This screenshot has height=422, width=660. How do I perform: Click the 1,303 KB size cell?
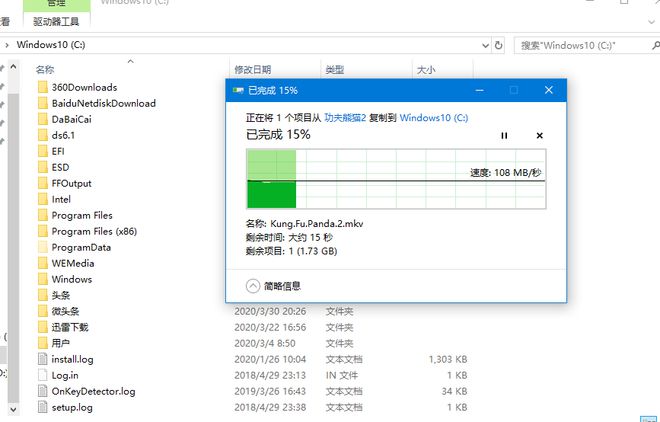448,359
